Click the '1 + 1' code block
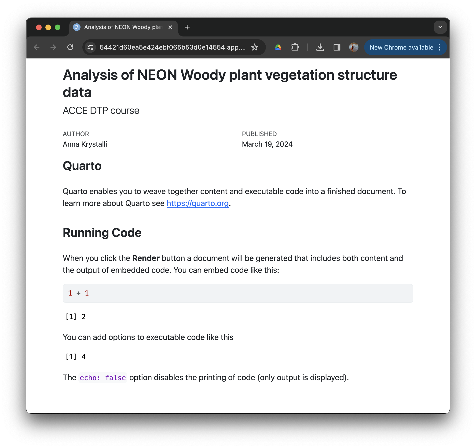Image resolution: width=476 pixels, height=448 pixels. [x=238, y=293]
